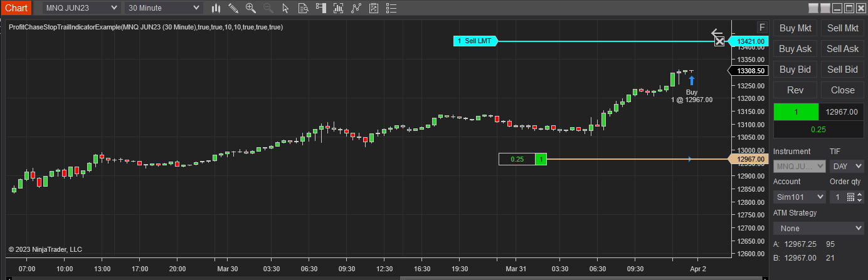Open the strategies line graph icon
Viewport: 868px width, 280px height.
[357, 8]
